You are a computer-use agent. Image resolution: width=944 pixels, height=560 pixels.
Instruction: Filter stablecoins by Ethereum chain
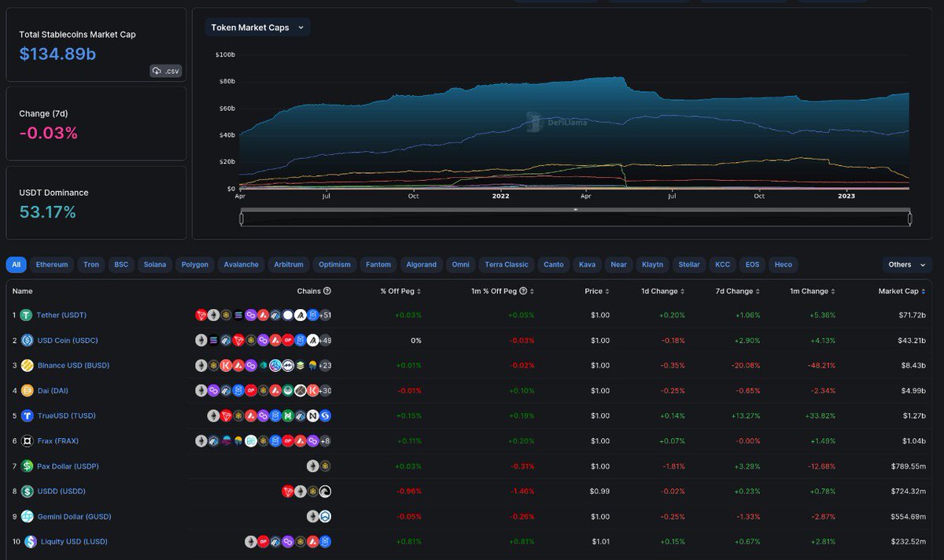pyautogui.click(x=53, y=265)
